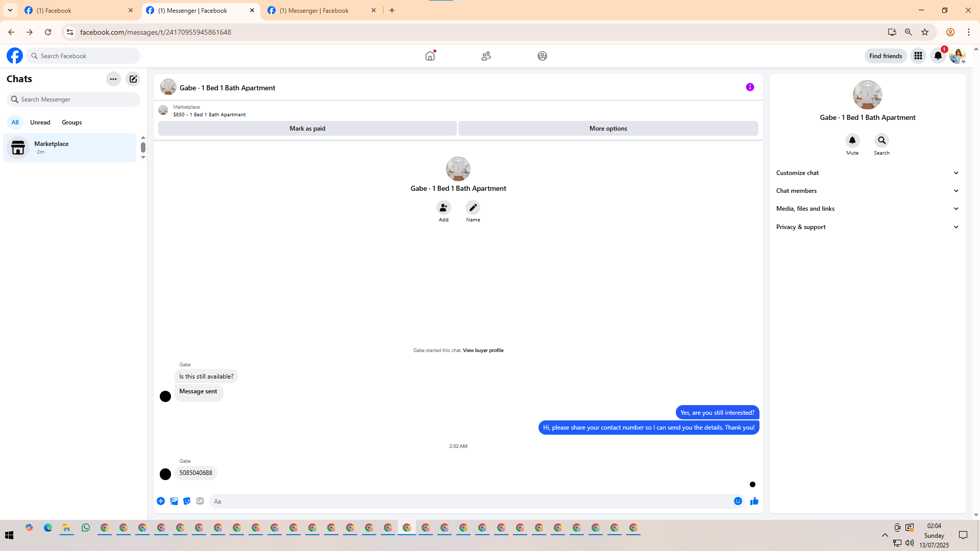980x551 pixels.
Task: Click the thumbs-up like send icon
Action: [754, 501]
